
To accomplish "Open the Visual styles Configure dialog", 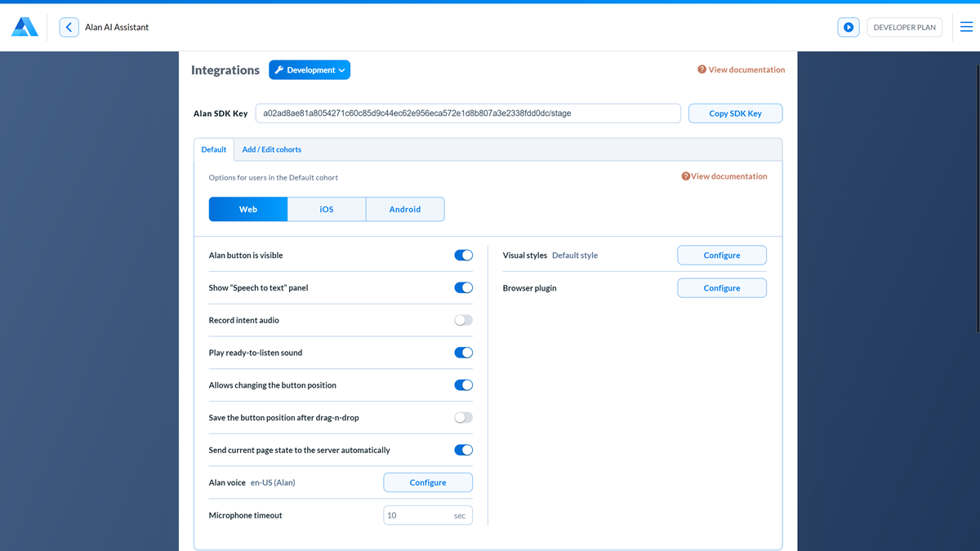I will pyautogui.click(x=721, y=255).
